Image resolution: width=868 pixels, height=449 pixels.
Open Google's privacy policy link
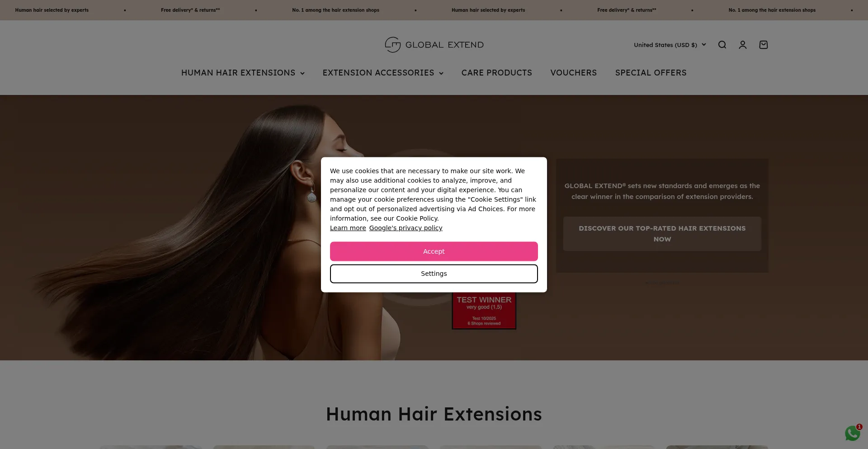[x=406, y=228]
